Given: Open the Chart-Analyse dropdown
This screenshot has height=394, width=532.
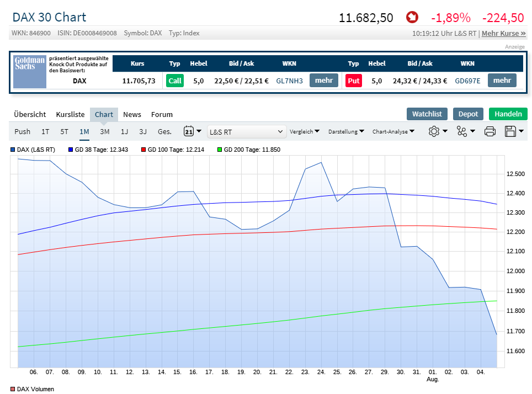Looking at the screenshot, I should (x=393, y=131).
